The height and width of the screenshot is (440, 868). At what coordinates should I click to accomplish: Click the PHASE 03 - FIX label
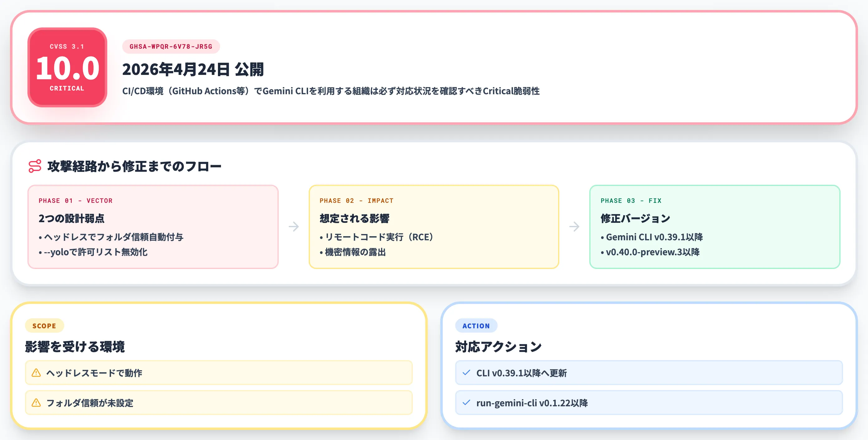point(631,201)
